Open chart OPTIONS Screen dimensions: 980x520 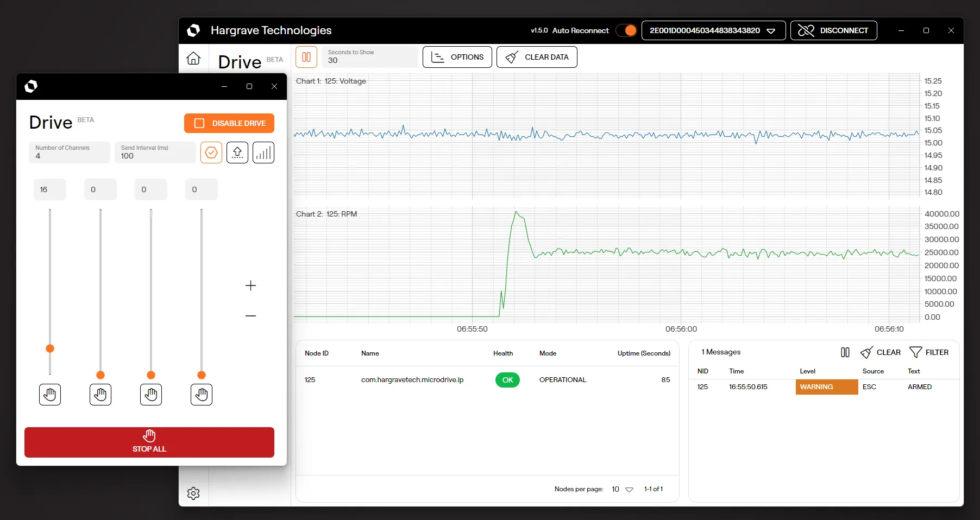coord(457,57)
